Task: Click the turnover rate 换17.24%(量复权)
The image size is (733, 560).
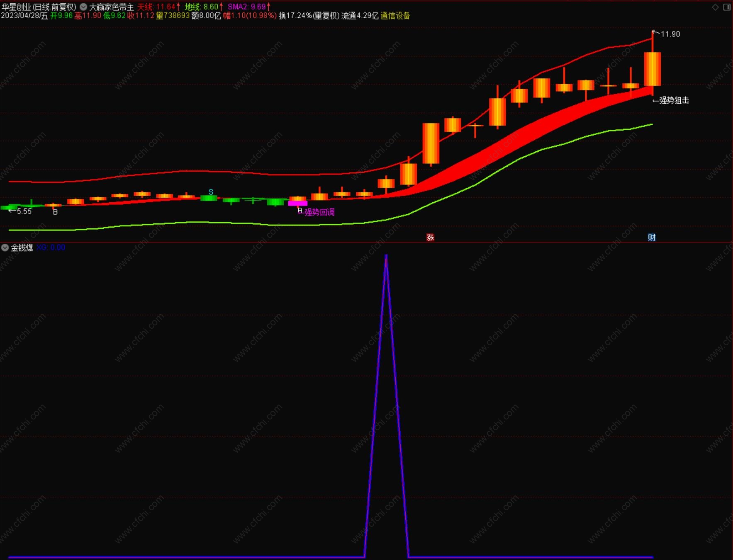Action: [309, 16]
